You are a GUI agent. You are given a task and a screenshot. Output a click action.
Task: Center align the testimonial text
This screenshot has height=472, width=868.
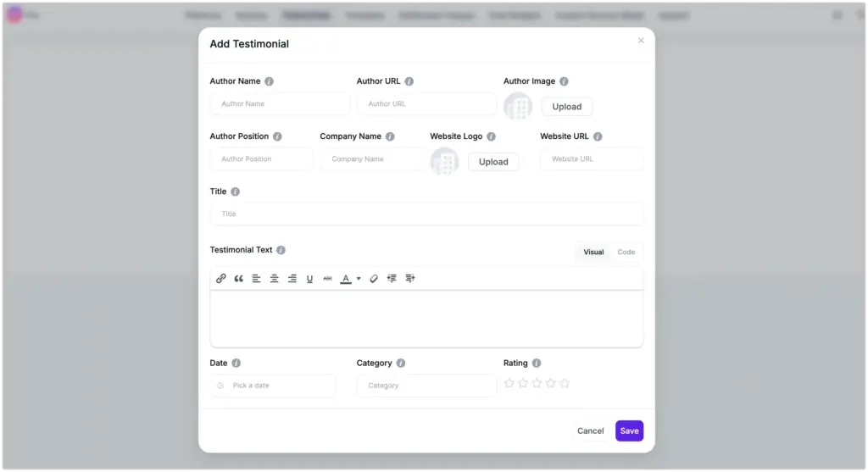click(x=274, y=278)
